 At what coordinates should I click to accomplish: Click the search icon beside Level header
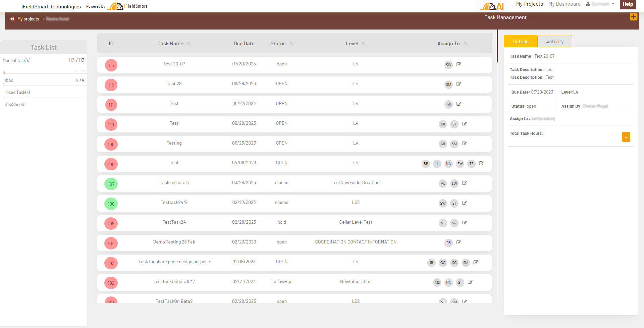coord(364,44)
